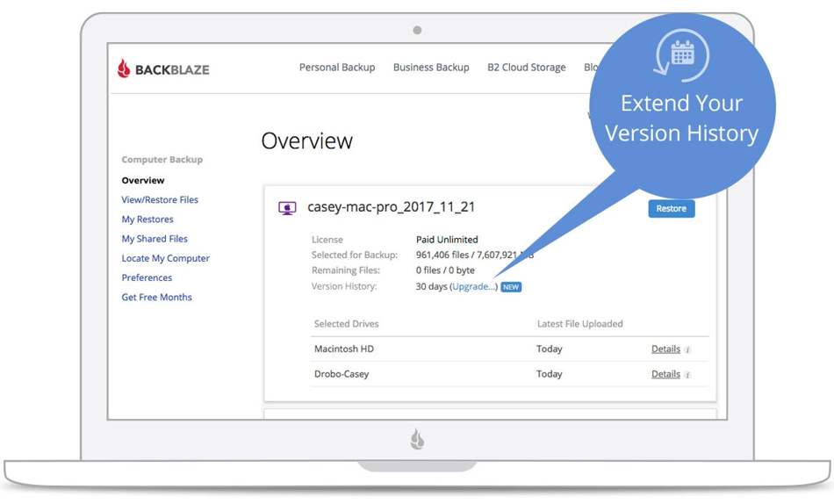This screenshot has width=834, height=504.
Task: Go to View/Restore Files
Action: (x=160, y=199)
